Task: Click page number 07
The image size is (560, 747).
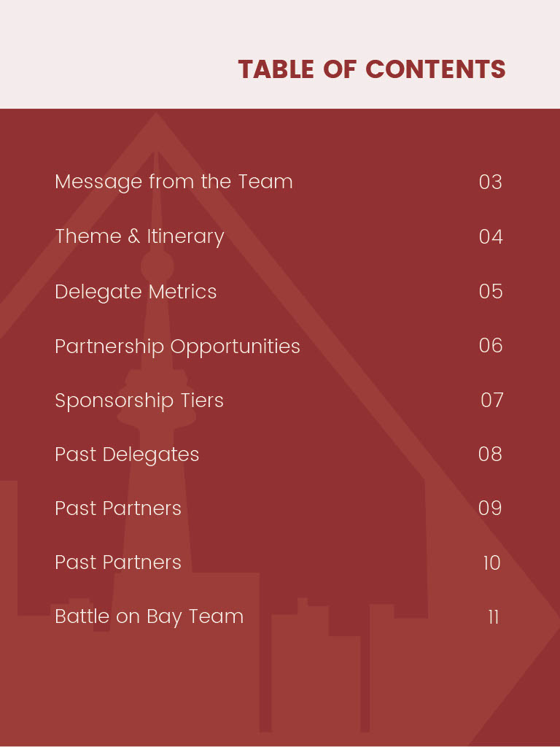Action: pos(491,400)
